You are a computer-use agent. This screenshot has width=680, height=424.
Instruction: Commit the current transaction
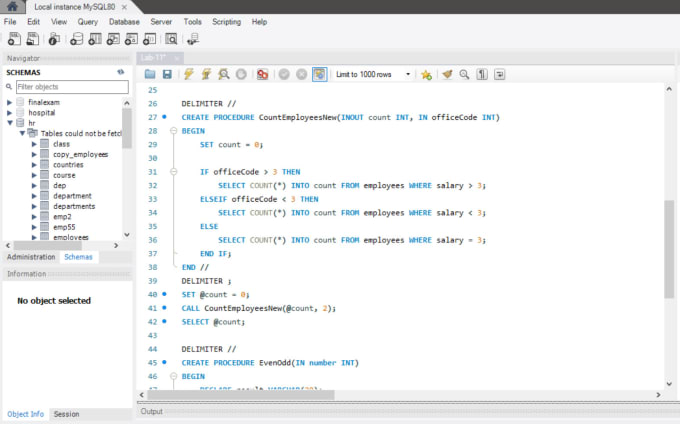(284, 74)
